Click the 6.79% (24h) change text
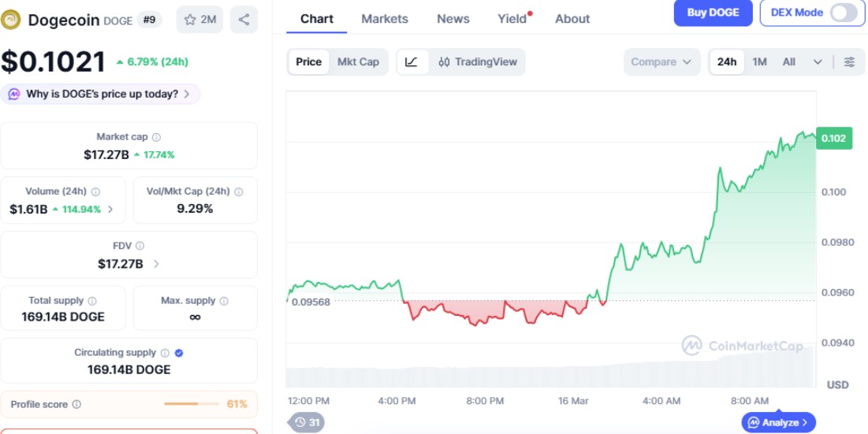 [x=152, y=62]
